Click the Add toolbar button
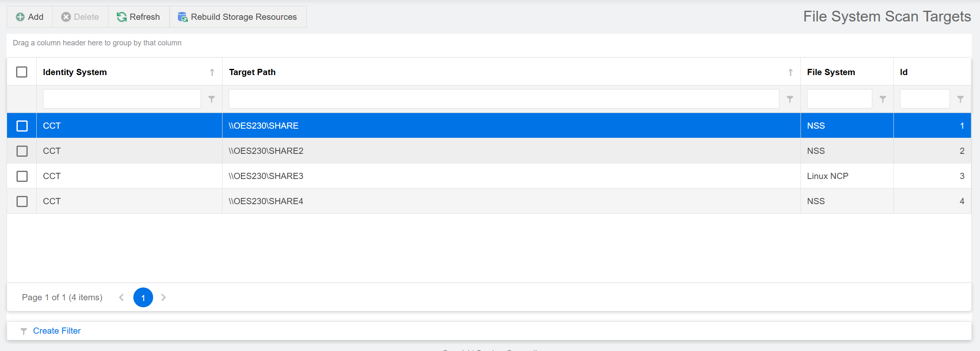The height and width of the screenshot is (351, 980). click(x=30, y=17)
